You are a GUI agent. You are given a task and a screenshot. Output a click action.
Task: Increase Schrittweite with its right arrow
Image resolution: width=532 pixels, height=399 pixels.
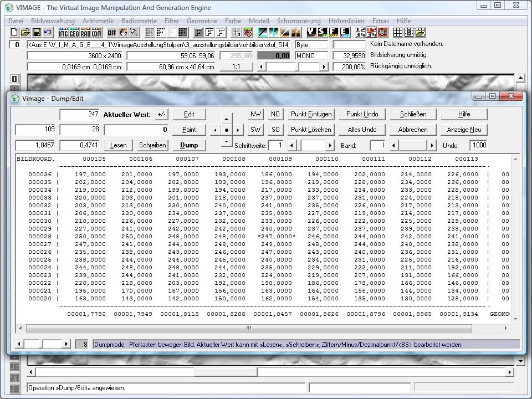330,145
